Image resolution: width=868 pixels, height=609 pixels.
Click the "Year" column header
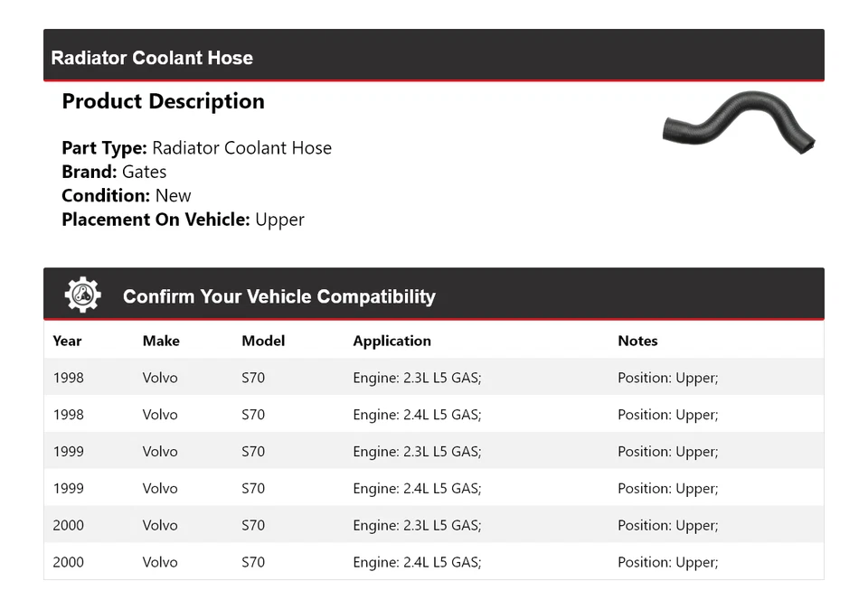tap(67, 341)
